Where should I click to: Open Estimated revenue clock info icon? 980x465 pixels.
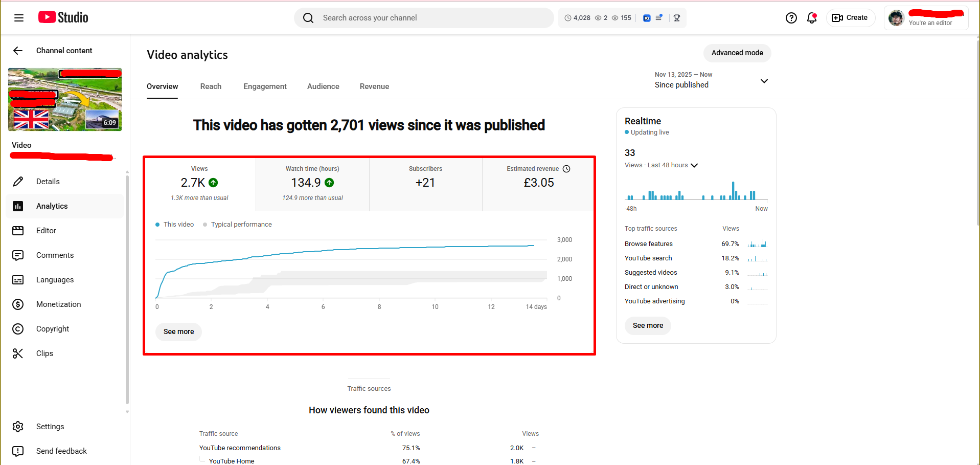566,169
